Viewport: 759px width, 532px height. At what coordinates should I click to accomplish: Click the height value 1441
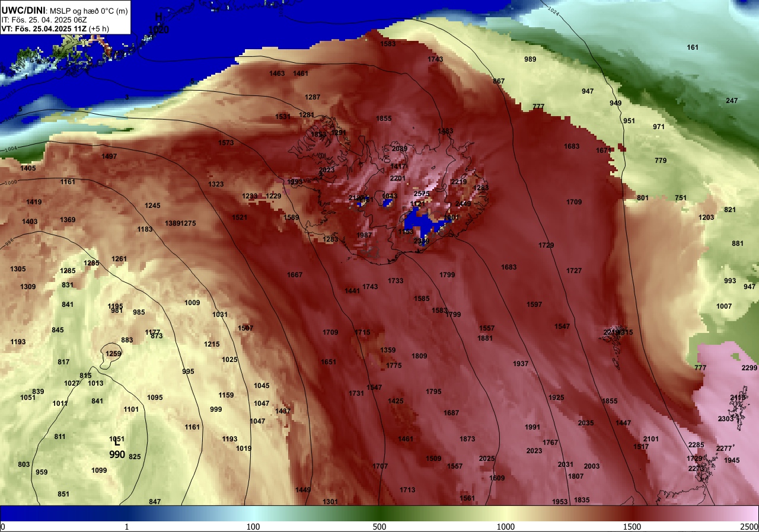point(352,291)
